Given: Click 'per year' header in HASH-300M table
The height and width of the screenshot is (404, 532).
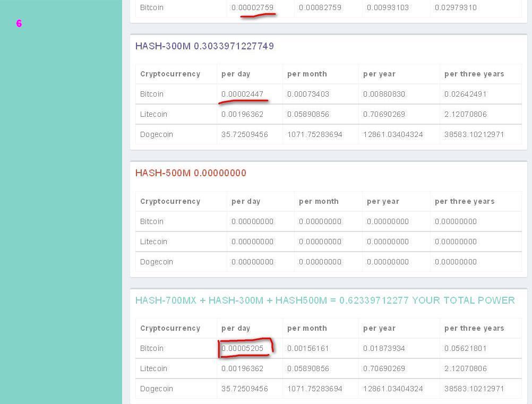Looking at the screenshot, I should point(379,74).
